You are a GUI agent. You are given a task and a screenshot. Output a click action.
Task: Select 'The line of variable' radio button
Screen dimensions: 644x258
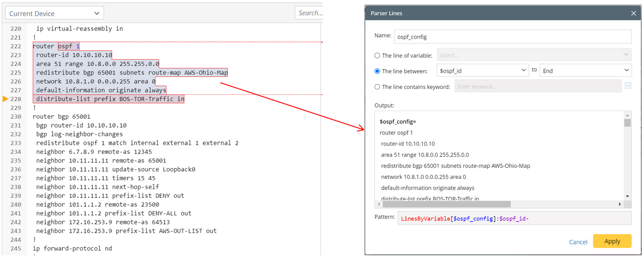(x=377, y=56)
